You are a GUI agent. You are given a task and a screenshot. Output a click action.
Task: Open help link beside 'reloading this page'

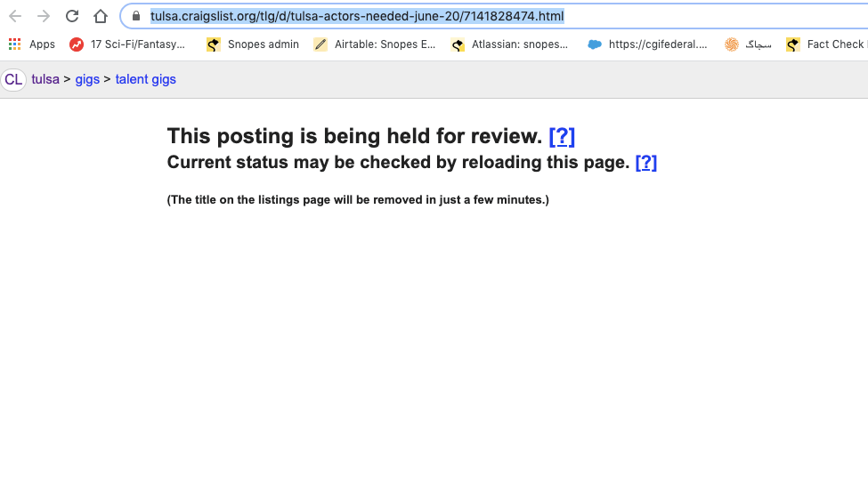(646, 162)
